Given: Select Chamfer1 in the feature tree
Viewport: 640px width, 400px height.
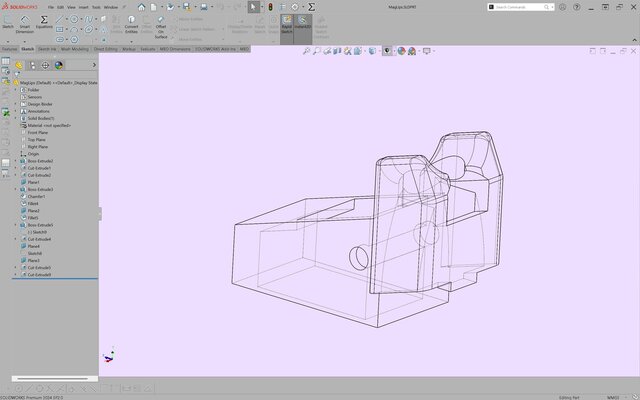Looking at the screenshot, I should pyautogui.click(x=37, y=197).
